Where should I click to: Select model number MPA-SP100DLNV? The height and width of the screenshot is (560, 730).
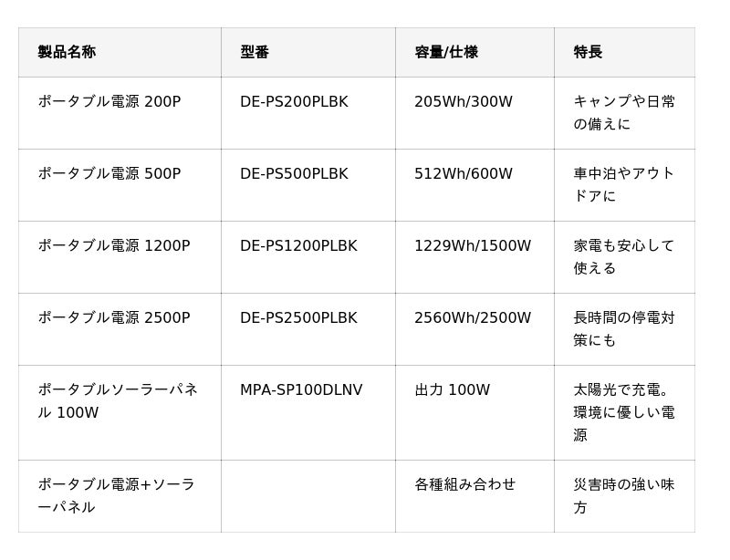[x=301, y=390]
